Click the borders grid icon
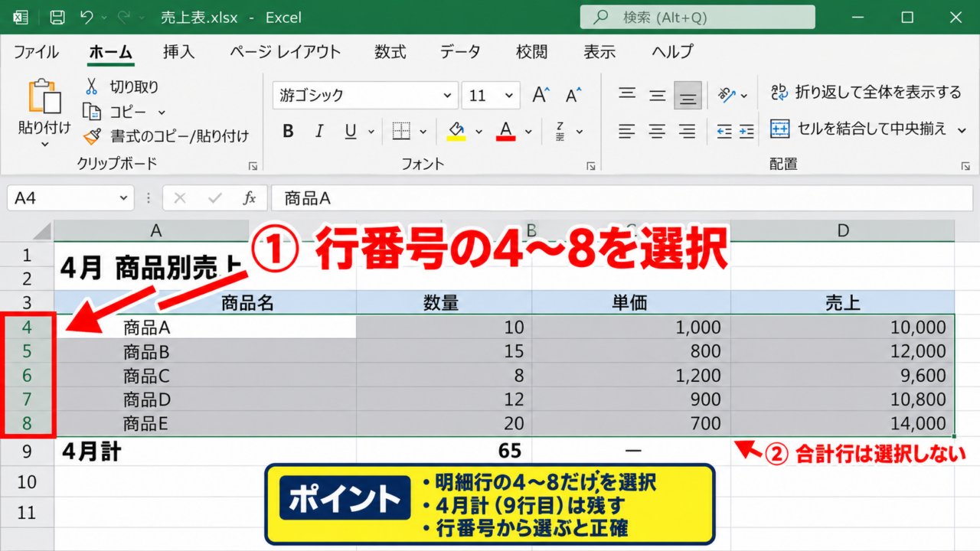Viewport: 980px width, 551px height. pos(401,132)
